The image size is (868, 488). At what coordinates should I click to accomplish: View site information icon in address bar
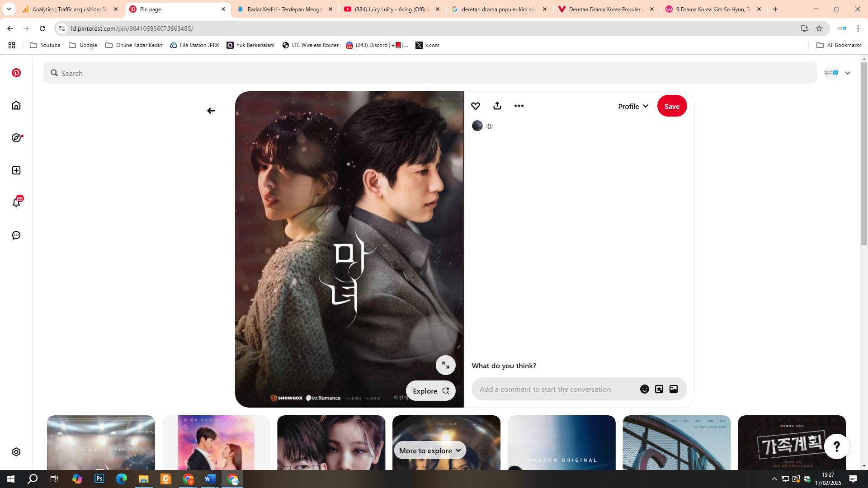(x=62, y=28)
